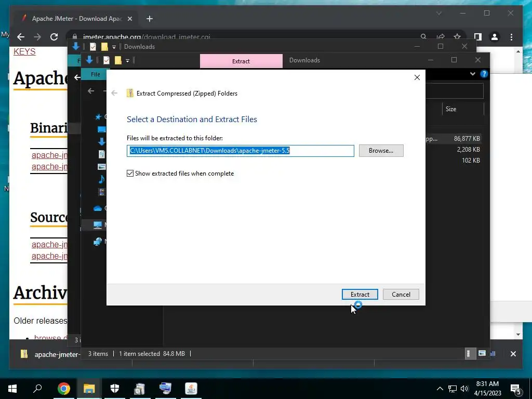Select OneDrive cloud in navigation pane

(98, 208)
